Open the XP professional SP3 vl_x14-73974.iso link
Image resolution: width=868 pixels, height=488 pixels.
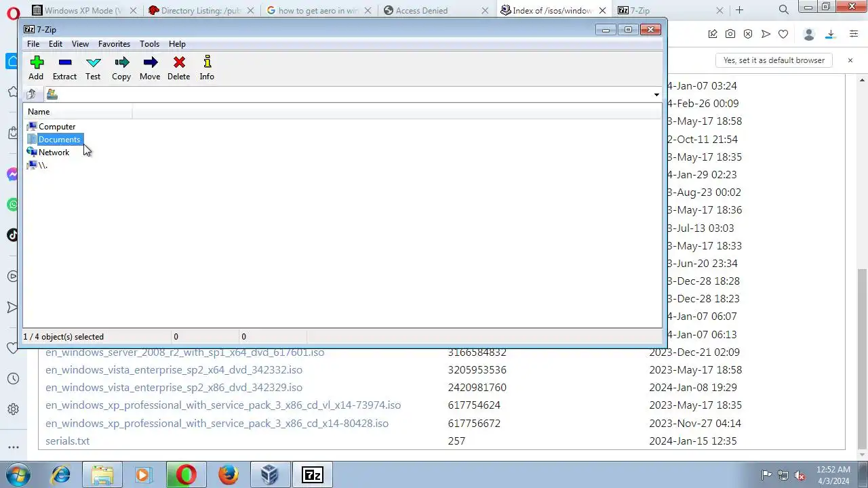point(223,405)
